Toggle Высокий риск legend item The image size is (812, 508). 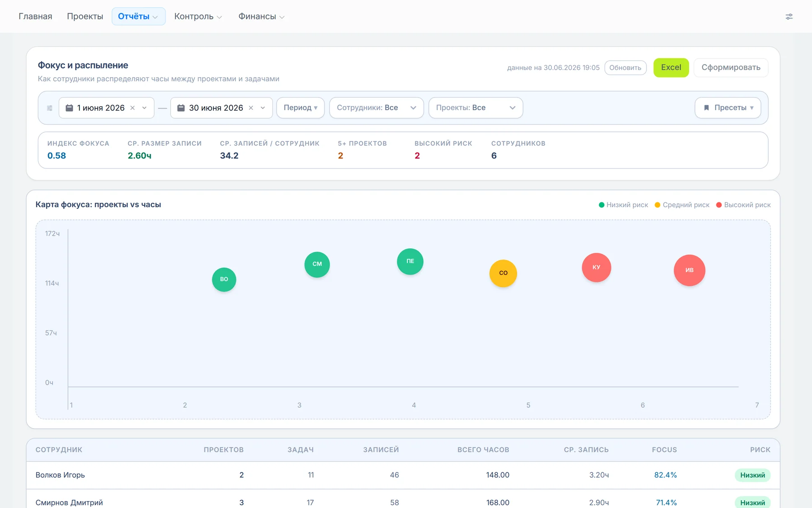(x=743, y=205)
